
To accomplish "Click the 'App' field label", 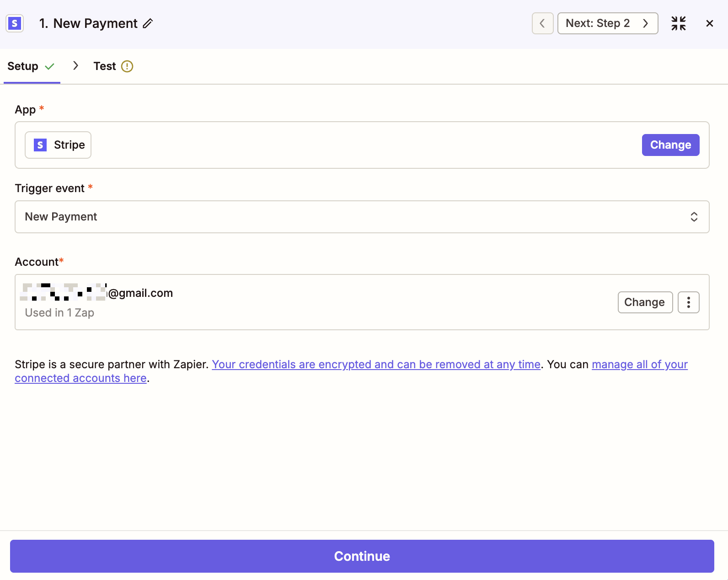I will coord(25,110).
